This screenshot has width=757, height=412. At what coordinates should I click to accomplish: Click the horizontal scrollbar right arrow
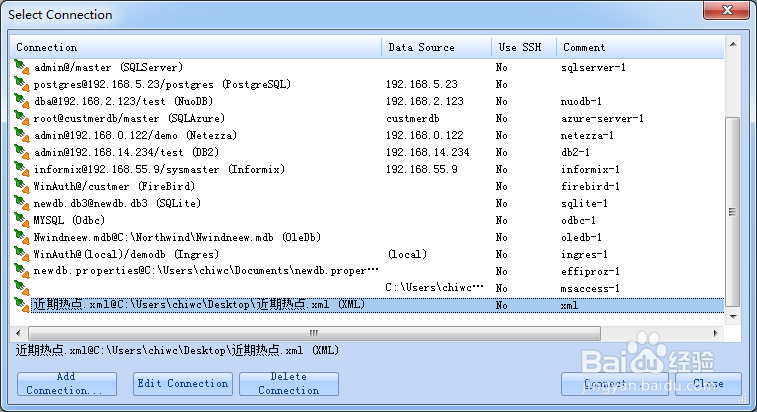tap(715, 333)
